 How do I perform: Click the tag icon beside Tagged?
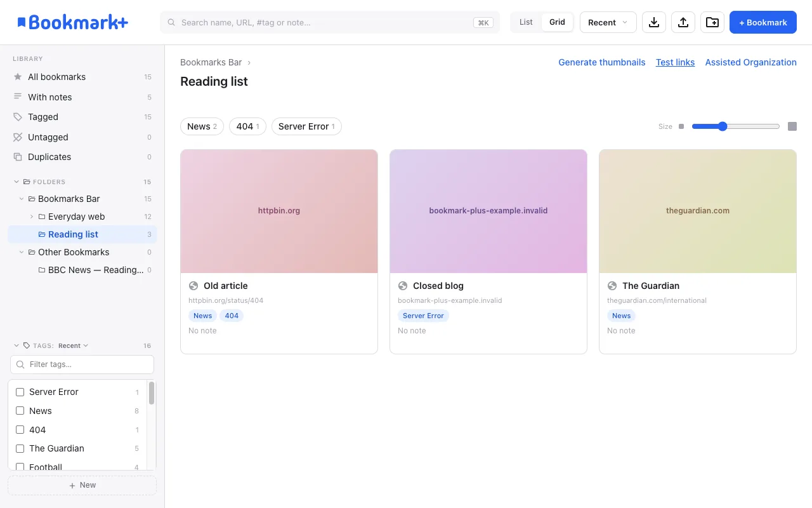pyautogui.click(x=18, y=117)
